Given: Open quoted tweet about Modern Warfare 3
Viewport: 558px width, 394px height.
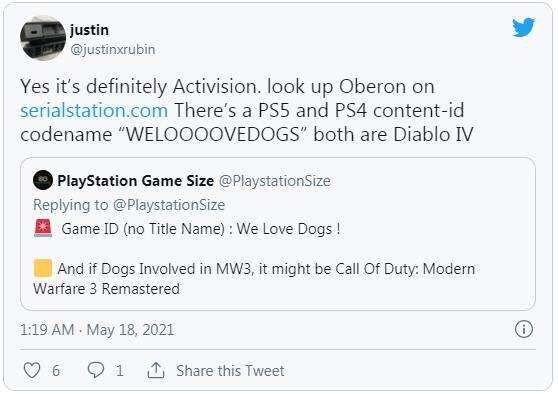Looking at the screenshot, I should click(278, 234).
